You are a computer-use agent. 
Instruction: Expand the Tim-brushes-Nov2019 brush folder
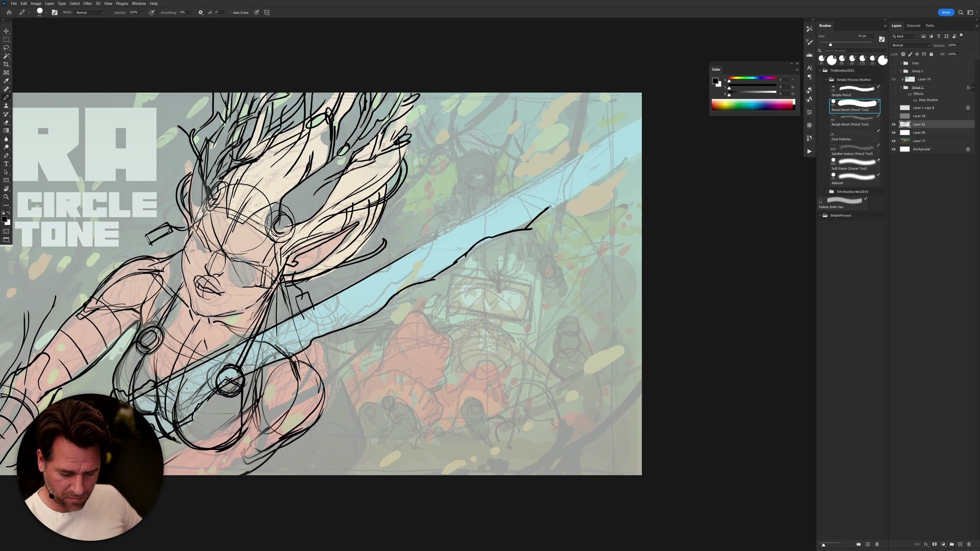pos(826,192)
